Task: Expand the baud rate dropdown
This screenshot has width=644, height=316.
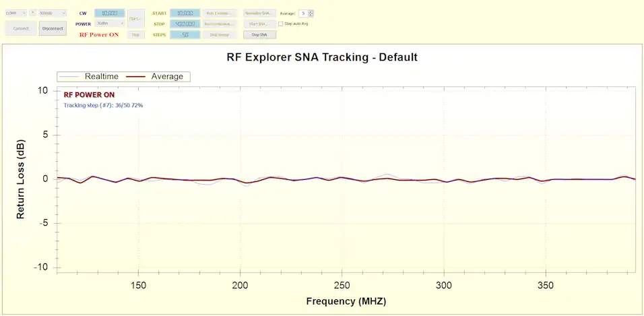Action: pos(53,13)
